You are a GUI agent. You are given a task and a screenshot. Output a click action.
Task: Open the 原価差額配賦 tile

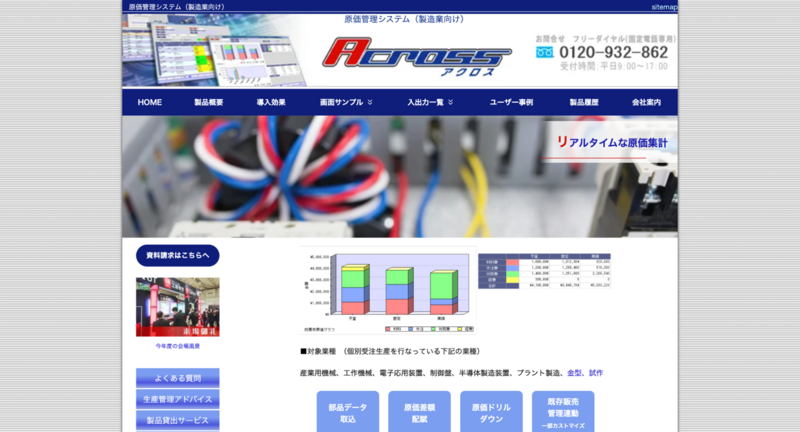pyautogui.click(x=419, y=412)
